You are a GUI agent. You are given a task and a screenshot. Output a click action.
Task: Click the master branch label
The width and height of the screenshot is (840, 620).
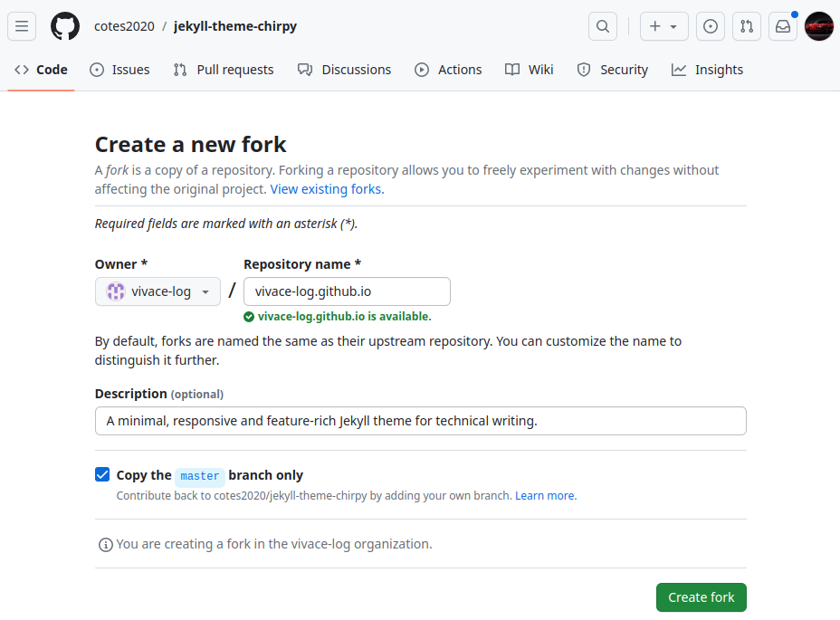pyautogui.click(x=200, y=476)
